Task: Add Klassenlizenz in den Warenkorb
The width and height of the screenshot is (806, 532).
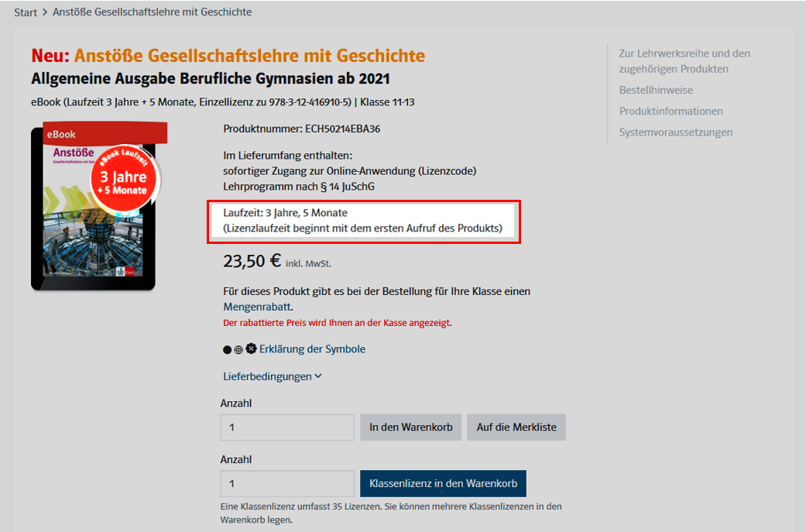Action: click(x=443, y=484)
